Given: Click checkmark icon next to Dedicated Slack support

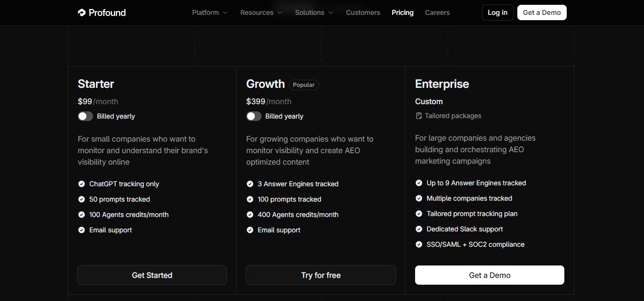Looking at the screenshot, I should 419,229.
